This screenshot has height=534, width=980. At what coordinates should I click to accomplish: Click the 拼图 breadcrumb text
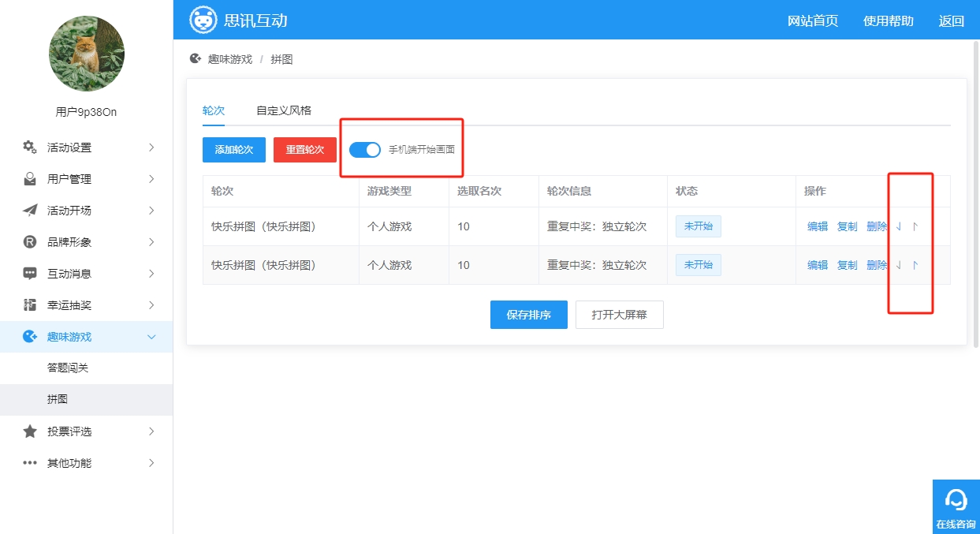coord(281,59)
